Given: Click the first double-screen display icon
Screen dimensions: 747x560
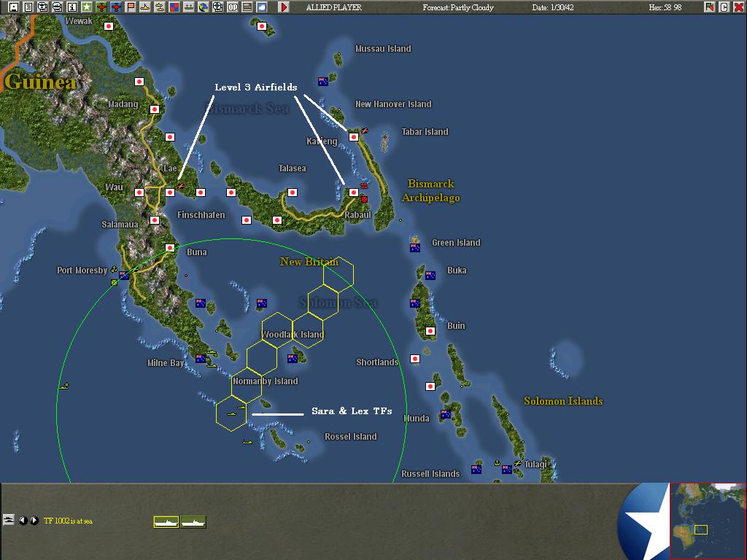Looking at the screenshot, I should tap(43, 7).
